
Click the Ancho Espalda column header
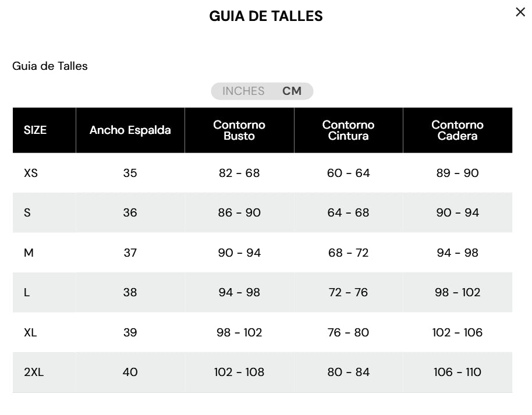(130, 130)
